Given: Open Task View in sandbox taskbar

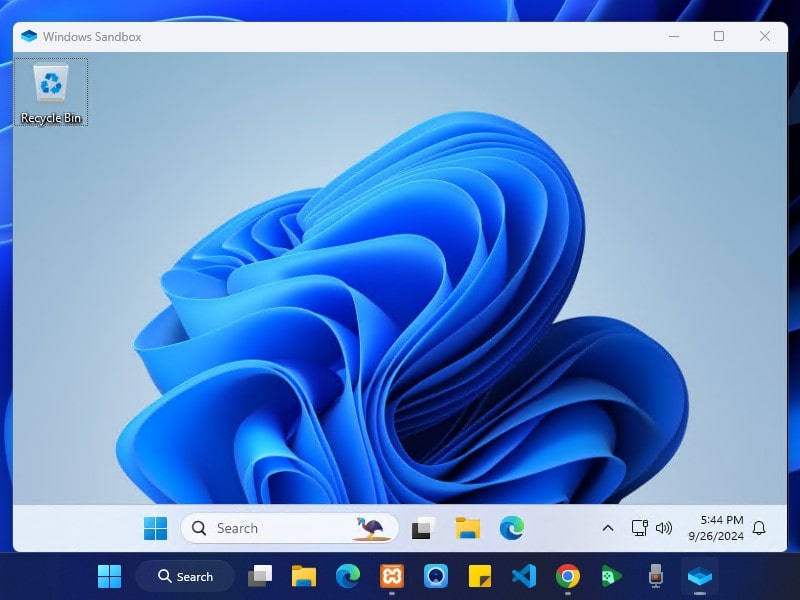Looking at the screenshot, I should (x=423, y=528).
